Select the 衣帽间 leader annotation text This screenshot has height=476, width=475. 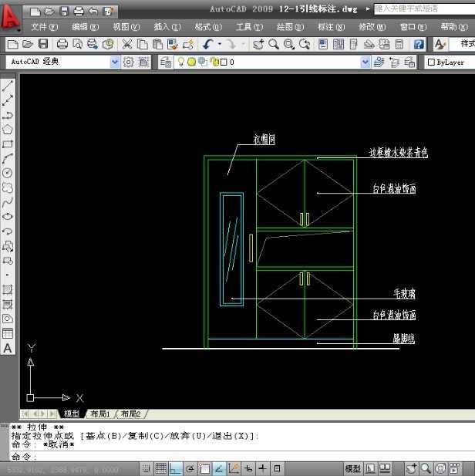264,140
